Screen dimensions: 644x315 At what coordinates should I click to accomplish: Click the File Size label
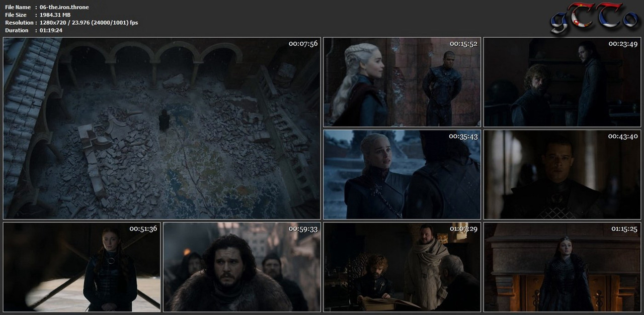pos(16,15)
